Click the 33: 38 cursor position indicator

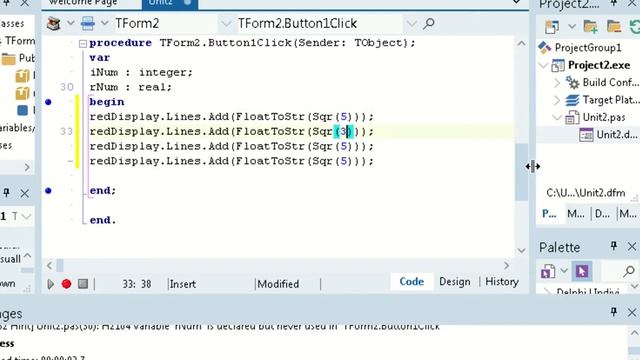tap(137, 284)
